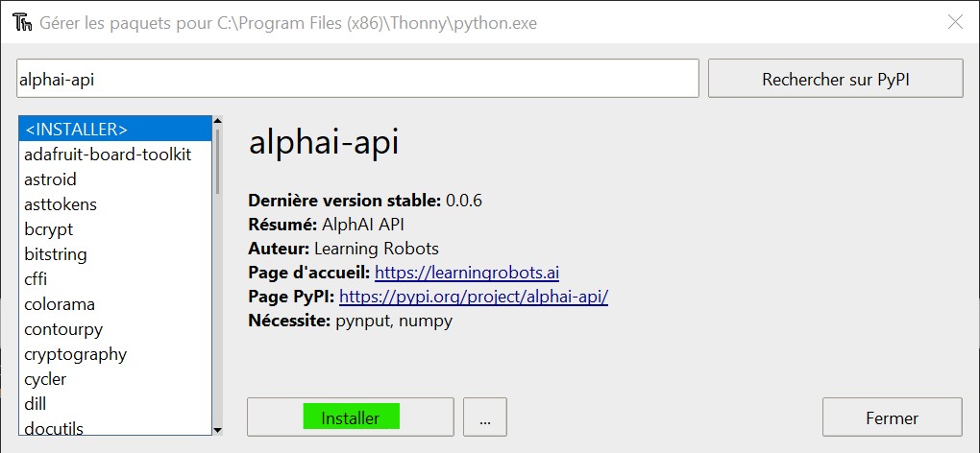980x453 pixels.
Task: Select the cffi package
Action: [x=36, y=279]
